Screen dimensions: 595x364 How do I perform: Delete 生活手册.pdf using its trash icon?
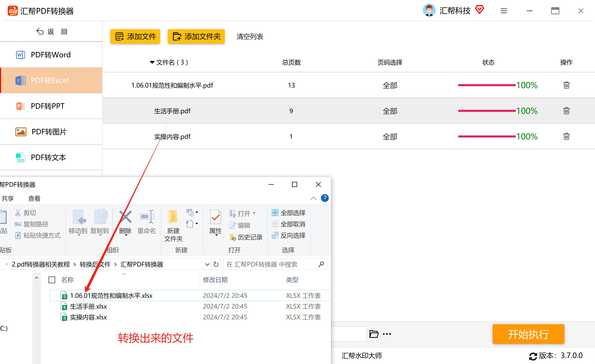pyautogui.click(x=566, y=111)
